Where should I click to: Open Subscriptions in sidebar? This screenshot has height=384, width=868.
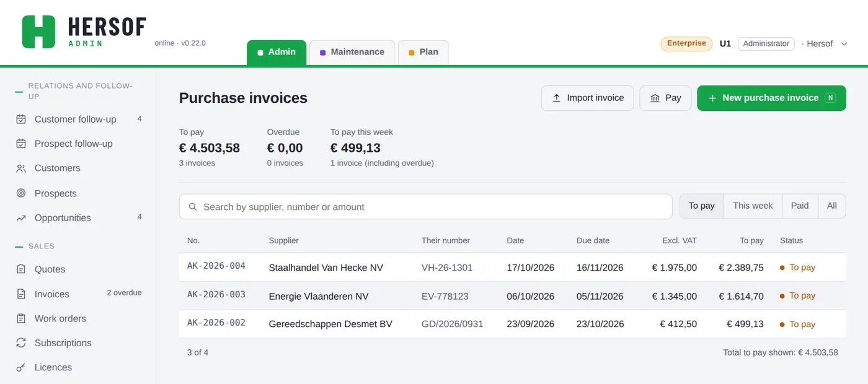click(79, 343)
